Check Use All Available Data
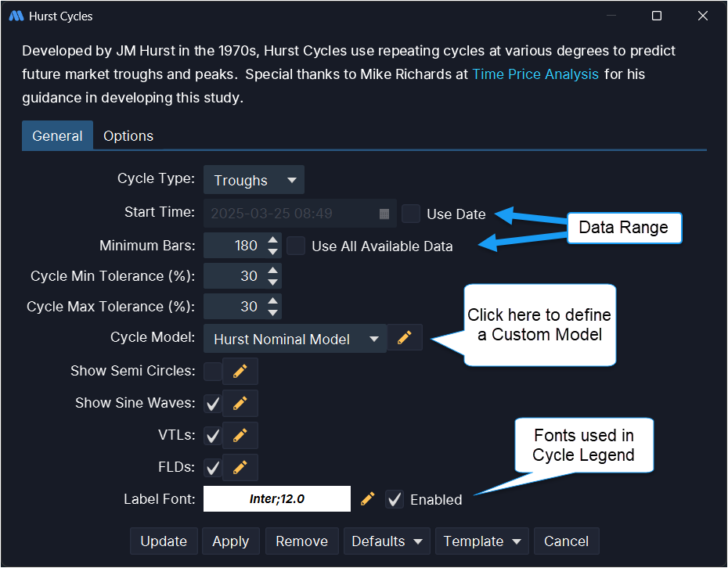The height and width of the screenshot is (568, 728). click(x=296, y=246)
